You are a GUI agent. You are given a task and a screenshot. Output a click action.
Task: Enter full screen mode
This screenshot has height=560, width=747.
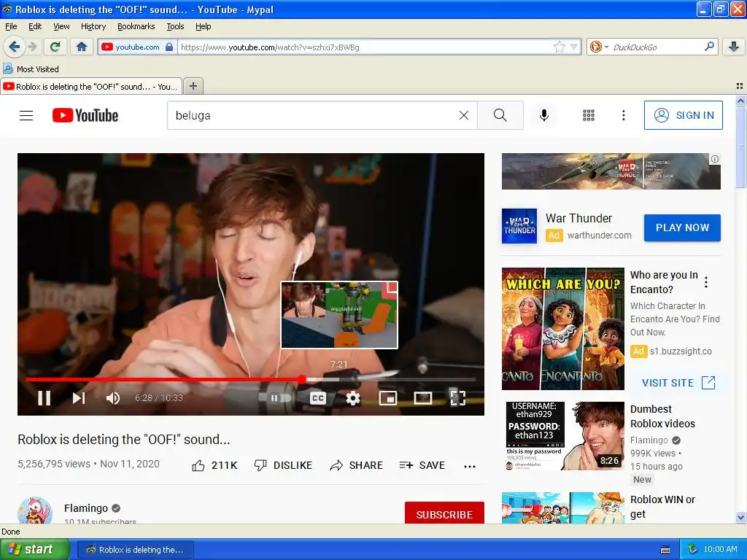(458, 397)
